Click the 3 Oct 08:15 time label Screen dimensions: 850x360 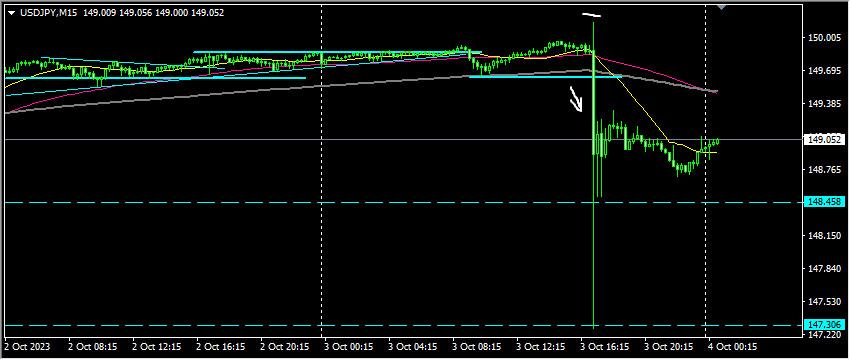point(477,346)
